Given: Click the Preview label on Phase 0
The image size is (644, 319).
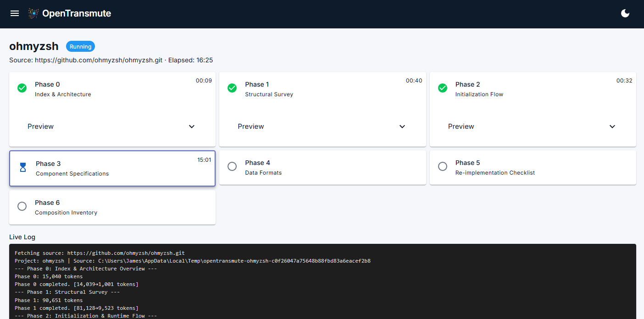Looking at the screenshot, I should tap(40, 126).
